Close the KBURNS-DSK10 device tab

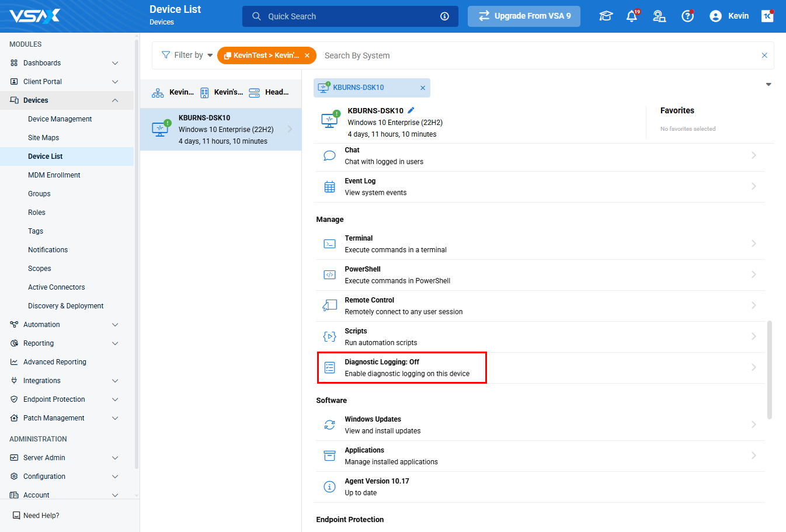(x=423, y=88)
